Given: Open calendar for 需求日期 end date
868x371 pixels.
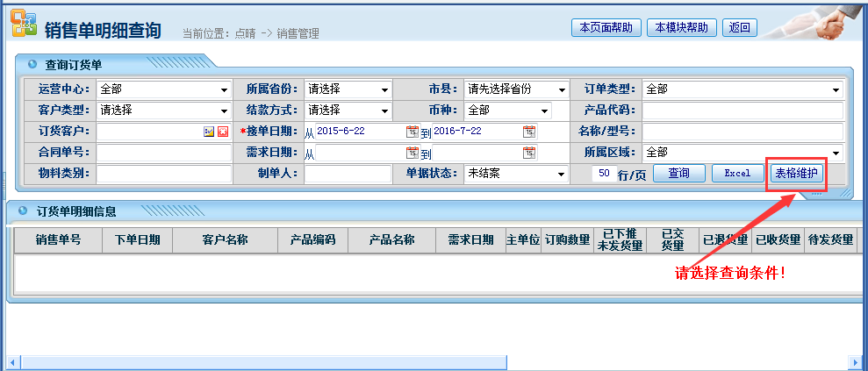Looking at the screenshot, I should [x=528, y=153].
